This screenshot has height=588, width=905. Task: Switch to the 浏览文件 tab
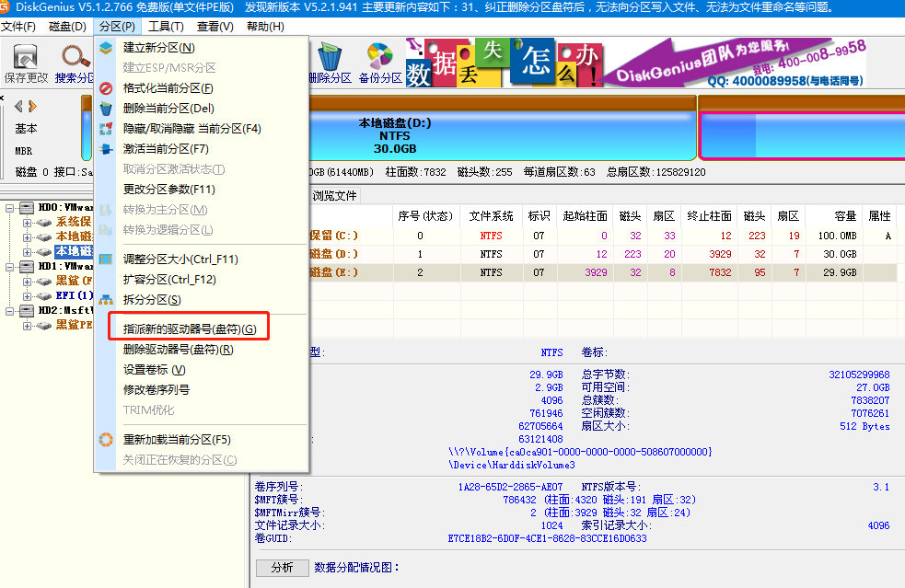point(334,196)
